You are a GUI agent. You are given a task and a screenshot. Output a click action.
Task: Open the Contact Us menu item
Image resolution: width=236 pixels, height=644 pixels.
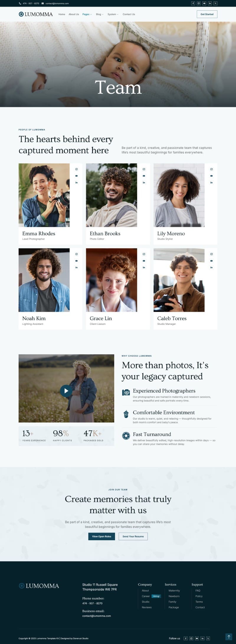[x=129, y=14]
